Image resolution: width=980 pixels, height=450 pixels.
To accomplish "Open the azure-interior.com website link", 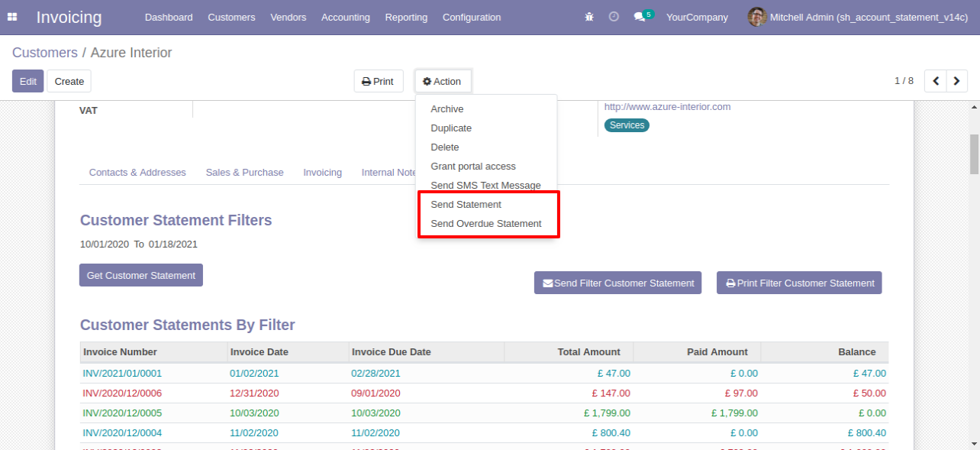I will (x=668, y=107).
